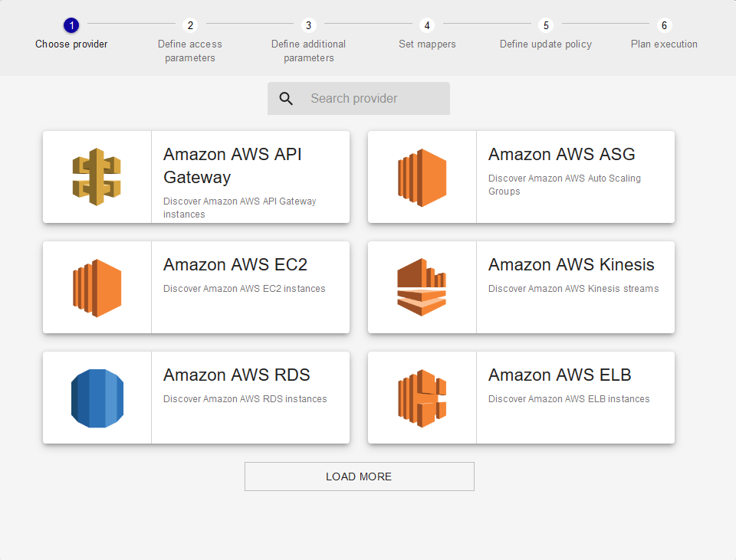The height and width of the screenshot is (560, 736).
Task: Select step 1 circle, Choose provider
Action: pyautogui.click(x=71, y=25)
